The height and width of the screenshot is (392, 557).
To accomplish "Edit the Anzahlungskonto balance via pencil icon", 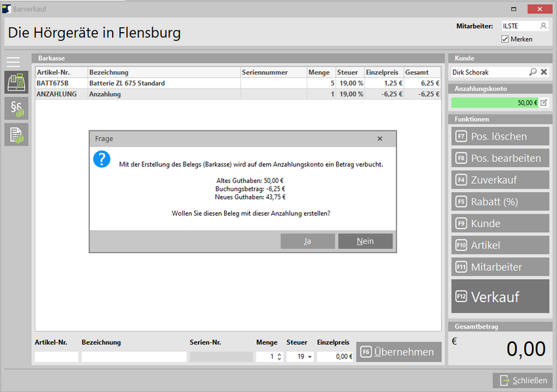I will [543, 102].
